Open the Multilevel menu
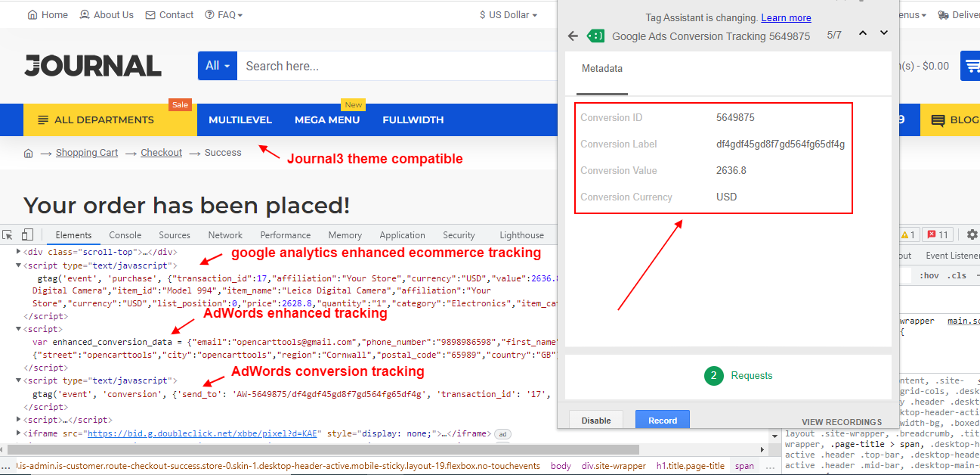 tap(240, 120)
